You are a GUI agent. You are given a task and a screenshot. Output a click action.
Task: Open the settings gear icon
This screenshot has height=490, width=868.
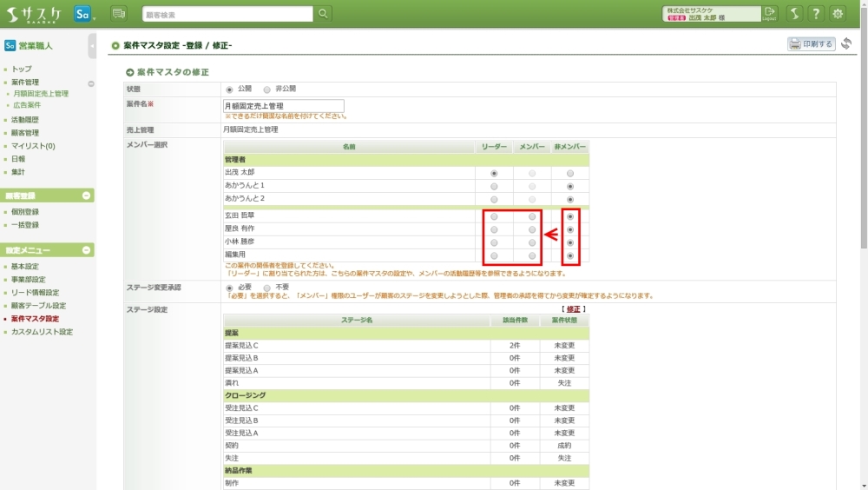(x=838, y=13)
